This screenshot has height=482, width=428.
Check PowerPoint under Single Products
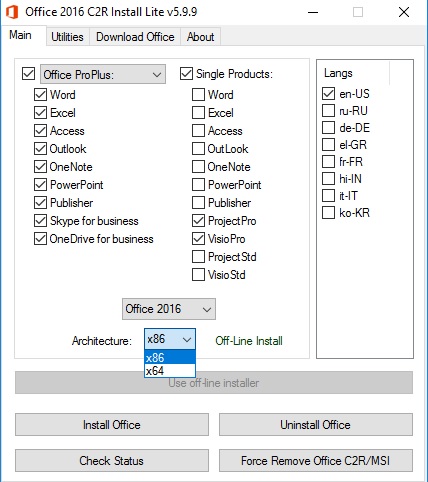(198, 185)
